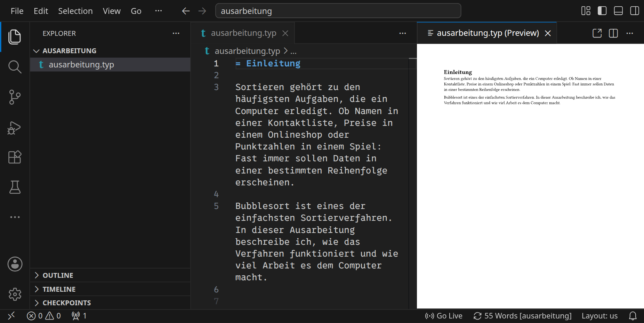Viewport: 644px width, 323px height.
Task: Toggle the secondary side bar
Action: pos(635,11)
